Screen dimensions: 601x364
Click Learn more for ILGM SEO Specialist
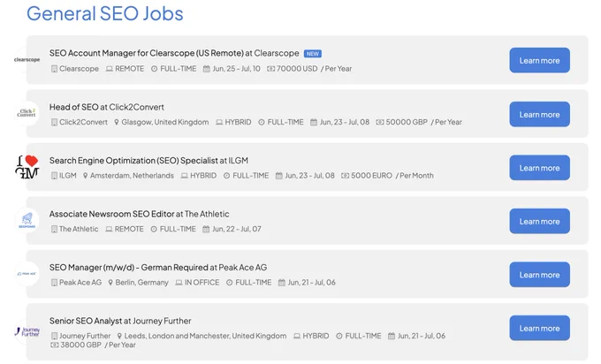coord(539,168)
